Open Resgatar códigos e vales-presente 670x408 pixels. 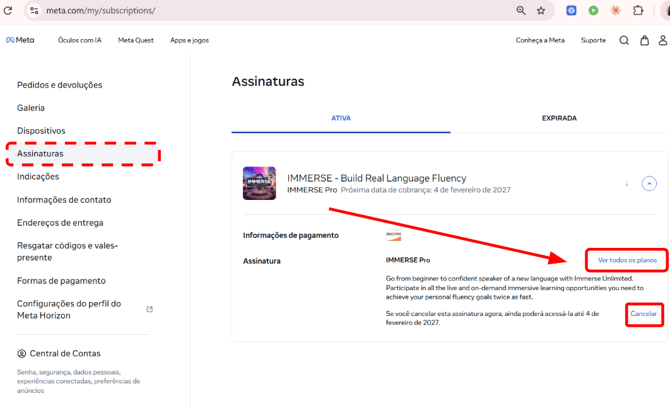pyautogui.click(x=68, y=252)
